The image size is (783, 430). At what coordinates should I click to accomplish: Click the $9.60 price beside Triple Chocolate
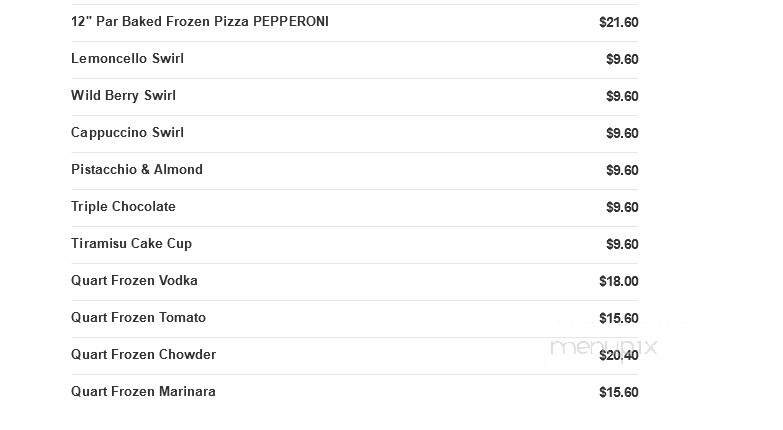pyautogui.click(x=622, y=207)
